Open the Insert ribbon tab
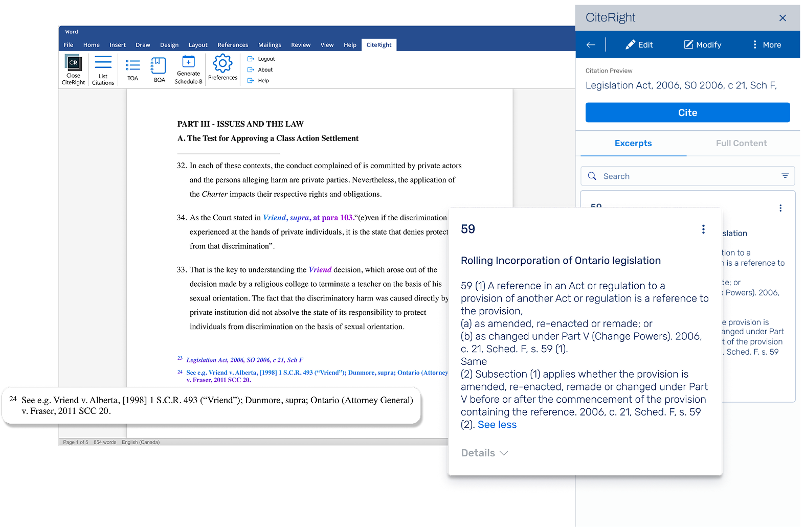 click(x=118, y=45)
